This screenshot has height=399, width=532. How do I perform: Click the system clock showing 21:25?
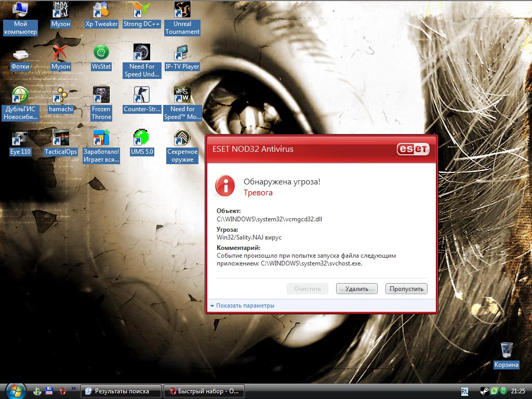pyautogui.click(x=518, y=391)
